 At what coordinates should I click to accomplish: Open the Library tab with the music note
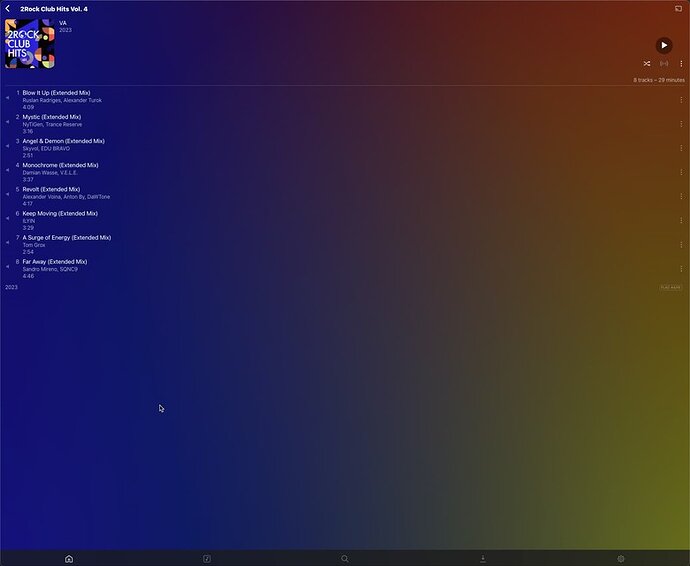[x=207, y=559]
